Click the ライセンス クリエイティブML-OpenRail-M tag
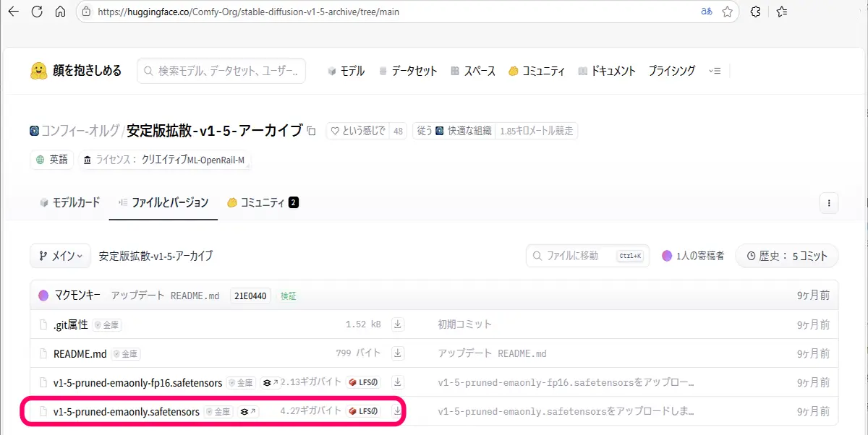868x435 pixels. 165,160
